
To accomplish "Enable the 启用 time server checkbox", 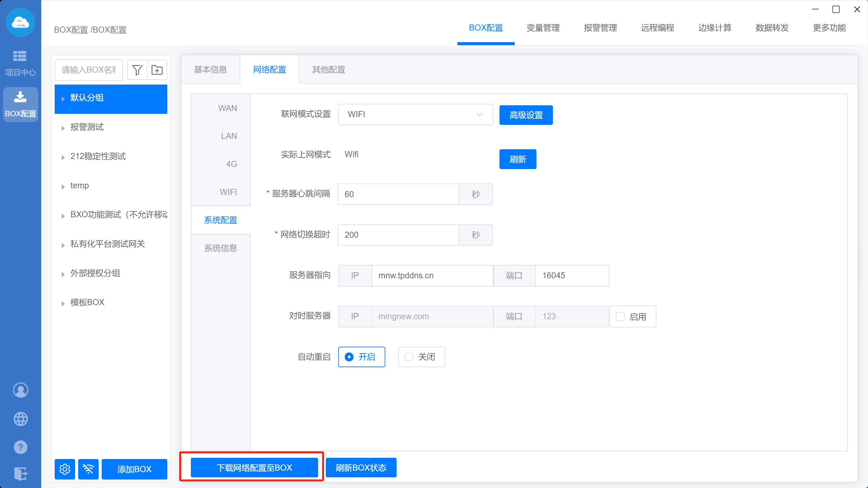I will [620, 316].
